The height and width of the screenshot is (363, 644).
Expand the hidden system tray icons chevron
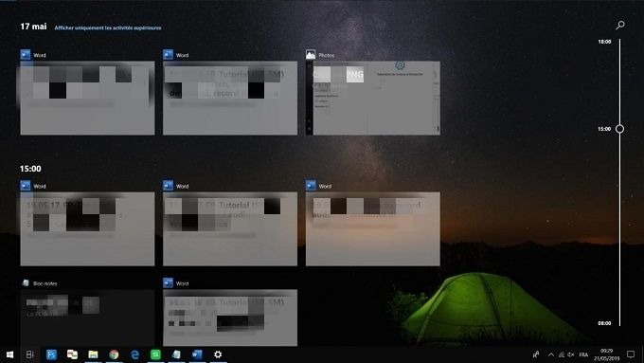pyautogui.click(x=551, y=354)
